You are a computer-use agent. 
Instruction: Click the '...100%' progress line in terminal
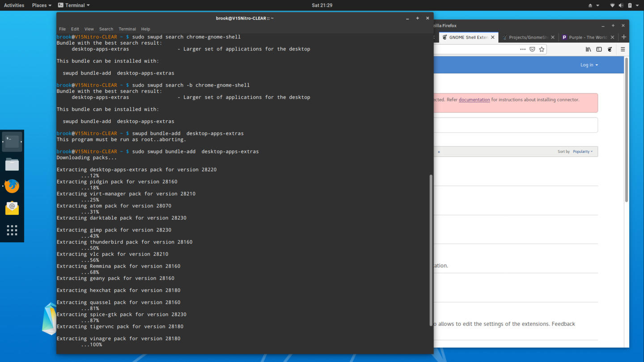tap(92, 345)
